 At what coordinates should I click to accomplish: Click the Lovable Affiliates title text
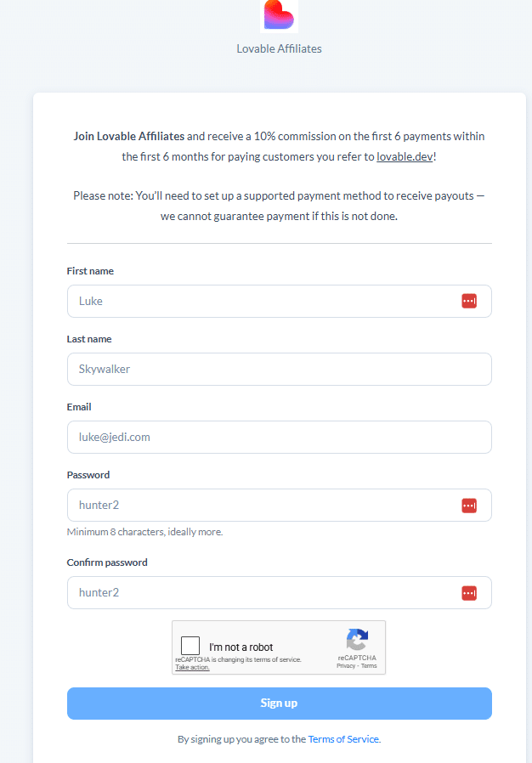tap(279, 48)
